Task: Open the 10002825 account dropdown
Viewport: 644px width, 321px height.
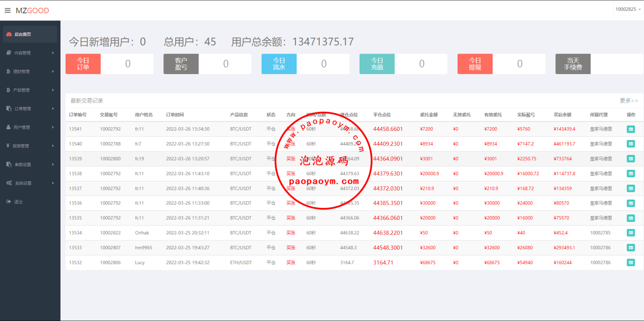Action: [628, 9]
